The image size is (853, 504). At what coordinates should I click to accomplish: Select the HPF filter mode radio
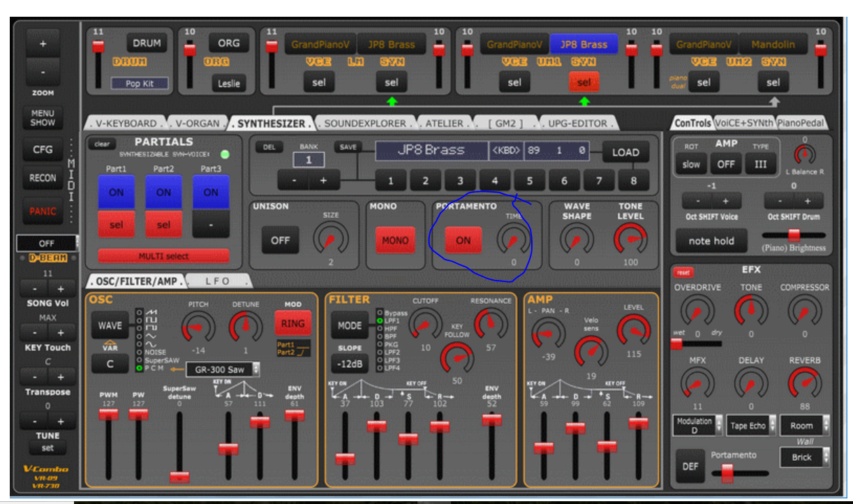click(379, 328)
